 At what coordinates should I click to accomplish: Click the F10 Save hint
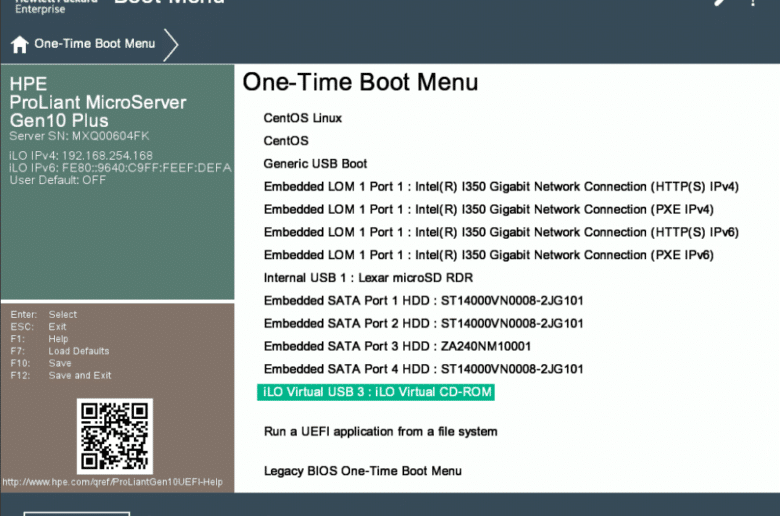(41, 363)
